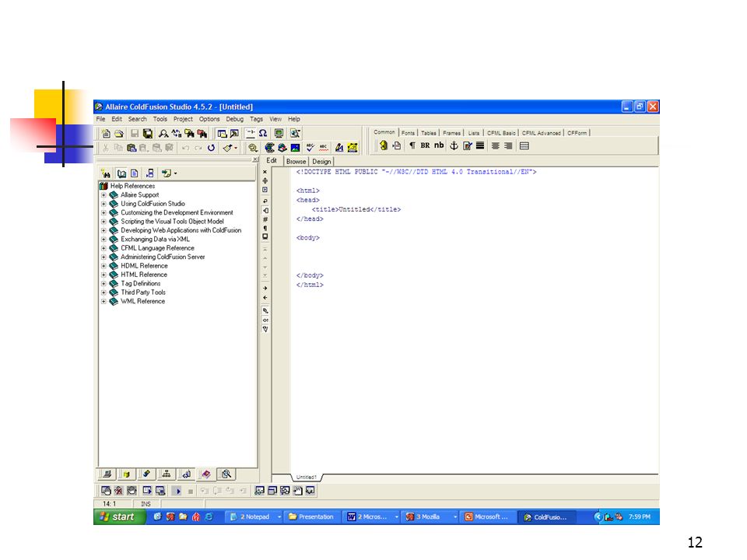Screen dimensions: 747x560
Task: Click the Replace icon next to Find
Action: 177,134
